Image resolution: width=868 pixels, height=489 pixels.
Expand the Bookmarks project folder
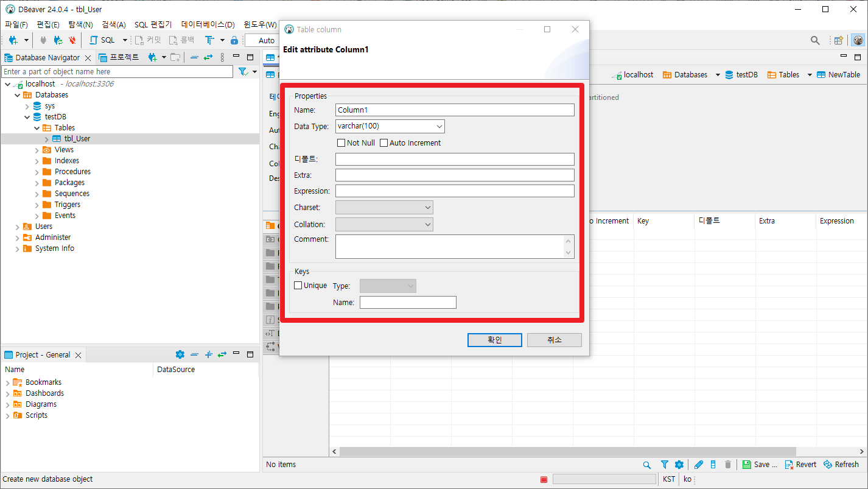pos(7,382)
